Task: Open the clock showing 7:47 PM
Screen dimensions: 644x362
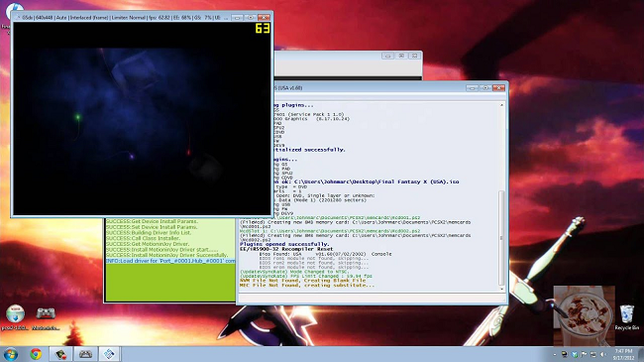Action: 623,355
